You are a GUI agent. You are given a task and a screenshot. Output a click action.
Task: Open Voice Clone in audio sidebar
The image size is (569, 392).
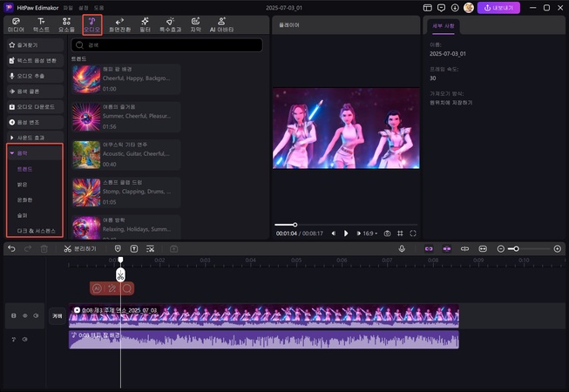(35, 91)
